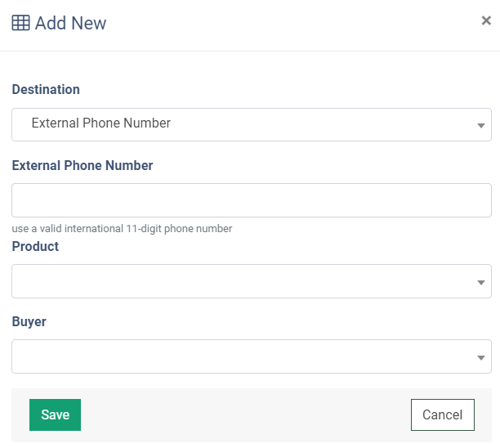500x448 pixels.
Task: Click the Add New dialog title text
Action: (70, 23)
